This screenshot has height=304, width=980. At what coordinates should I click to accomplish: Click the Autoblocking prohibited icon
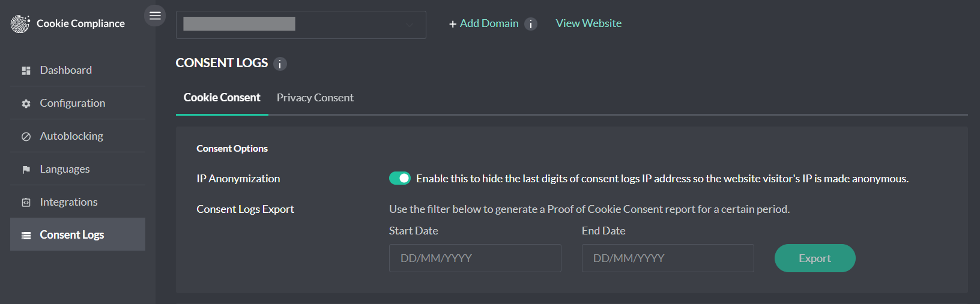coord(26,137)
